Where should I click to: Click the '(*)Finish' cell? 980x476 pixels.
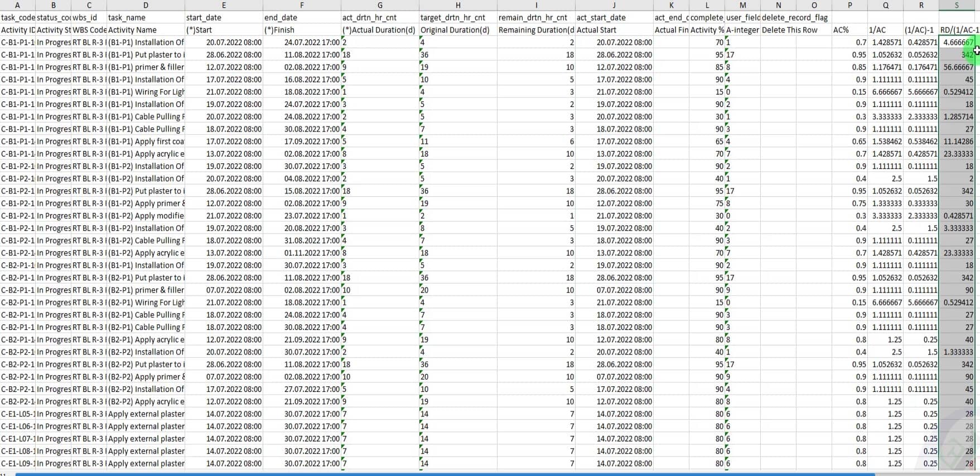click(302, 30)
